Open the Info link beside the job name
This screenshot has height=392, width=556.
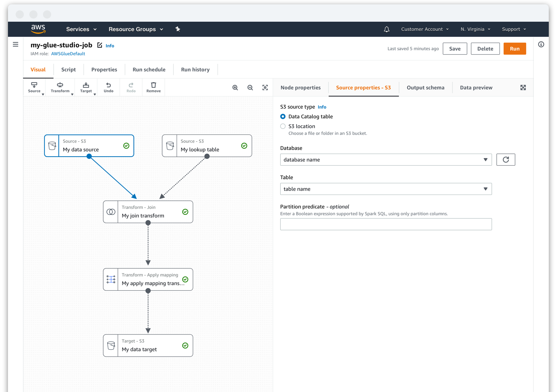tap(110, 46)
